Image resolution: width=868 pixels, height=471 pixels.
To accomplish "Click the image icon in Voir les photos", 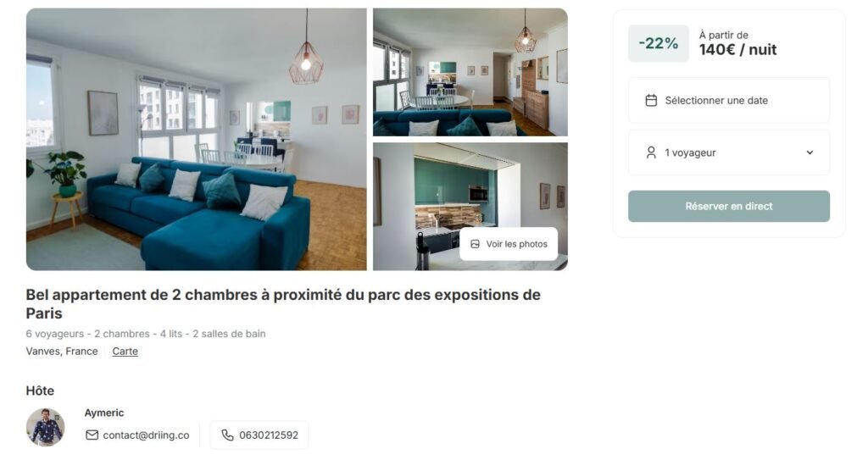I will 475,244.
